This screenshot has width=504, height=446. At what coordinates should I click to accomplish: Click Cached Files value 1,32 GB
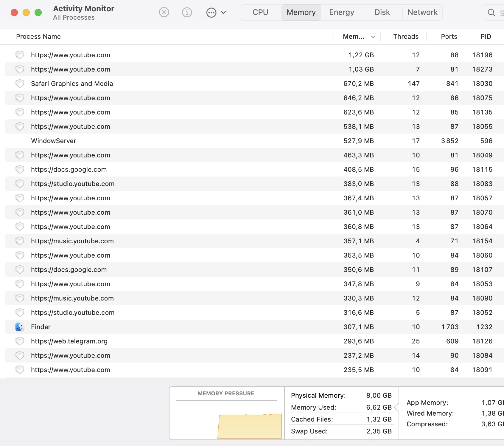pos(379,419)
